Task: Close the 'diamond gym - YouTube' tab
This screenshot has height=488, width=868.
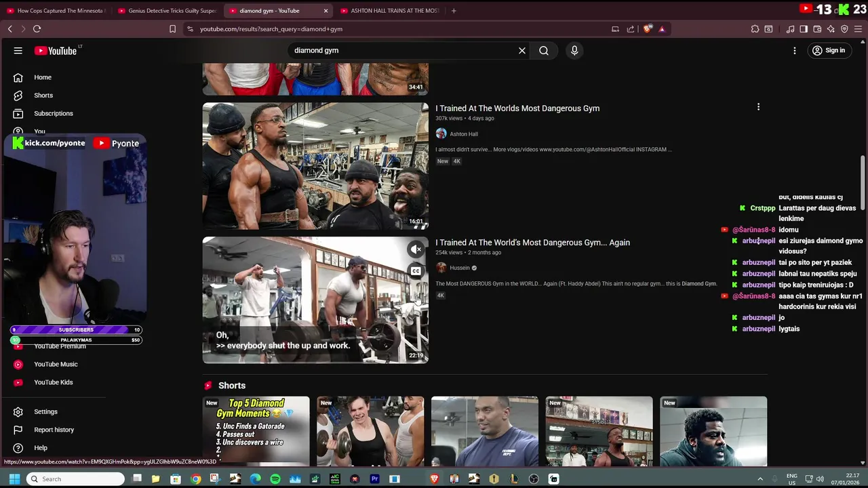Action: pos(325,11)
